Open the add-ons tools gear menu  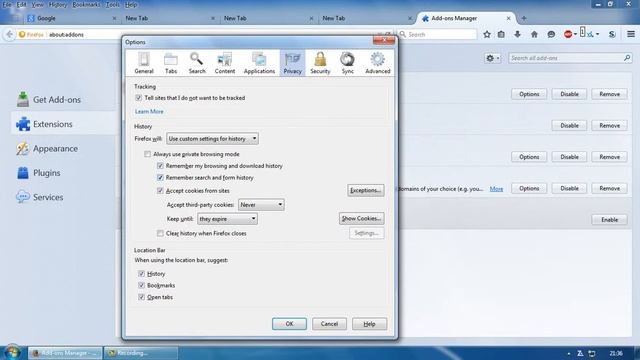tap(493, 58)
